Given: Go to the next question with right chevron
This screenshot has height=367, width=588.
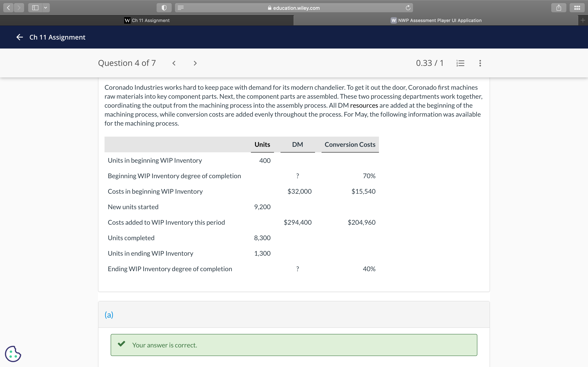Looking at the screenshot, I should click(x=195, y=63).
